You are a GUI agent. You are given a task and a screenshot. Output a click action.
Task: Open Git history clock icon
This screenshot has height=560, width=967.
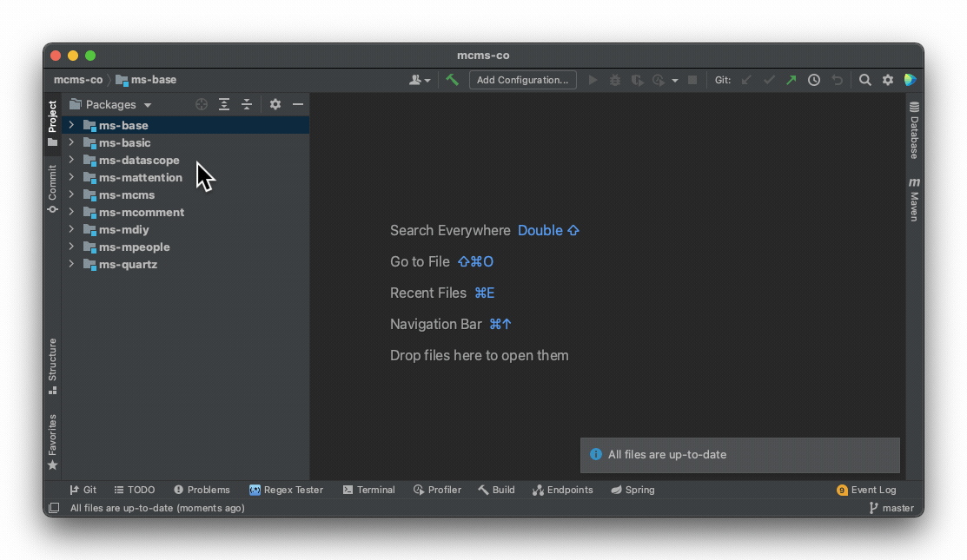(x=814, y=80)
